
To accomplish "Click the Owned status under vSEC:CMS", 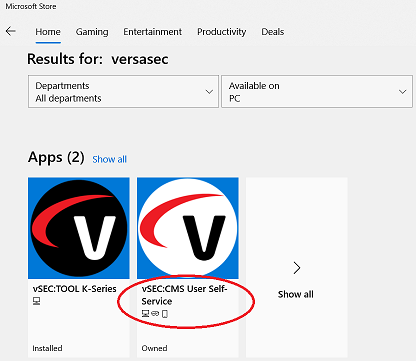I will 154,348.
